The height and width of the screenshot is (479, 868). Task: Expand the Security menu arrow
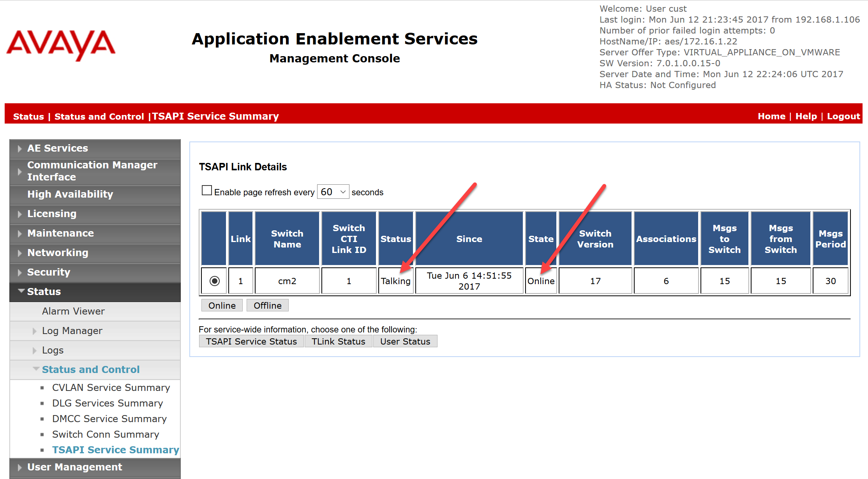tap(19, 272)
